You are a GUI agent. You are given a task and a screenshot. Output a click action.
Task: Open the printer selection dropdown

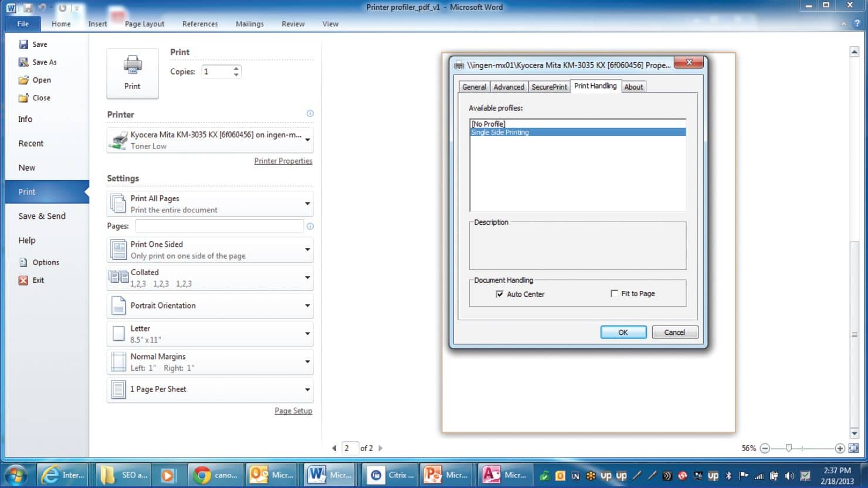click(210, 141)
